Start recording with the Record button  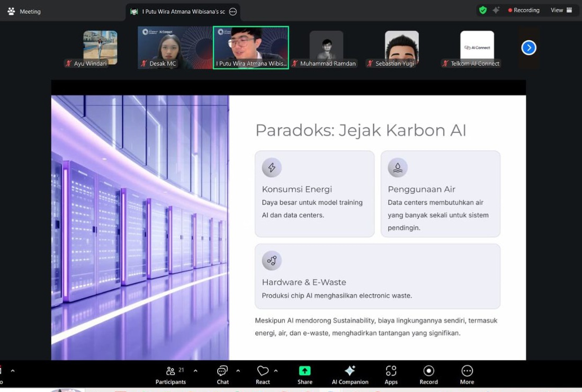[x=428, y=375]
